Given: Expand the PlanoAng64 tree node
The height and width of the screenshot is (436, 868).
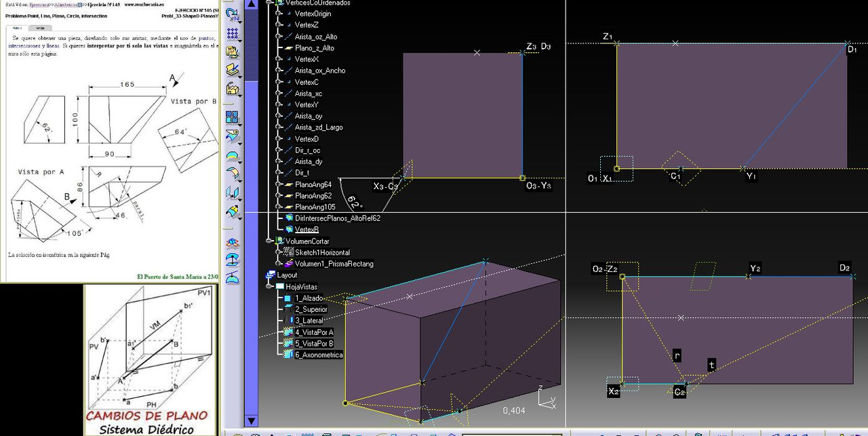Looking at the screenshot, I should (x=278, y=184).
